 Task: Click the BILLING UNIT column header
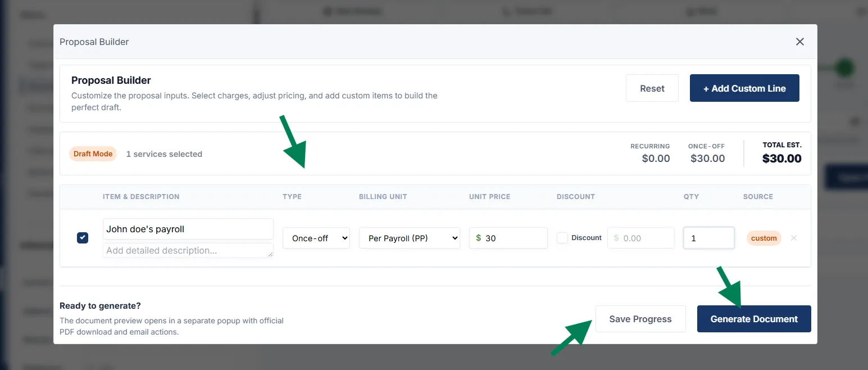383,197
